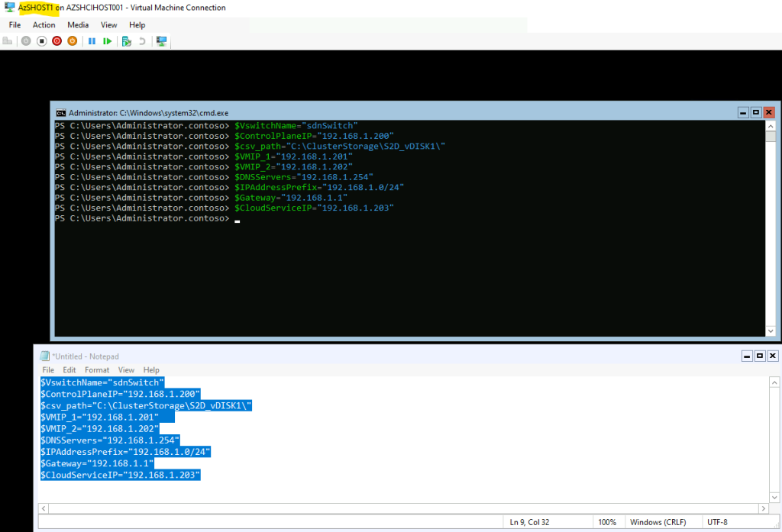Click the Notepad horizontal scroll right arrow
This screenshot has height=532, width=782.
point(764,508)
